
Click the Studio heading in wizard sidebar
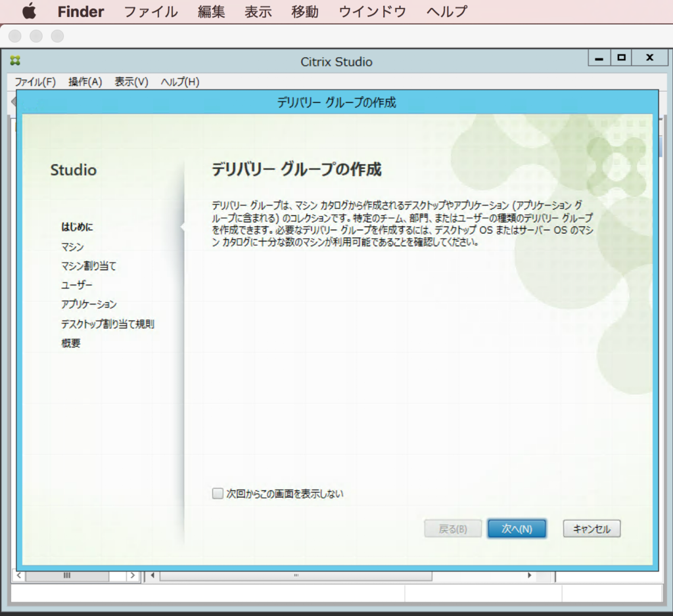74,170
